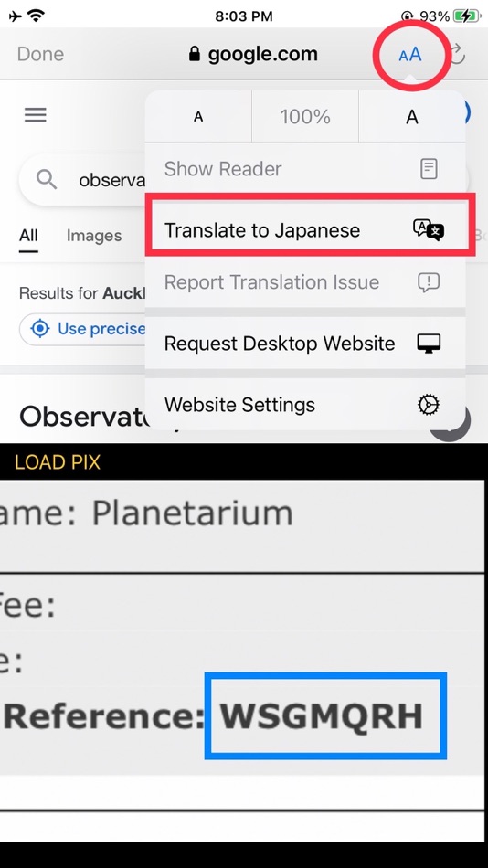Viewport: 488px width, 868px height.
Task: Switch to the All results tab
Action: 28,236
